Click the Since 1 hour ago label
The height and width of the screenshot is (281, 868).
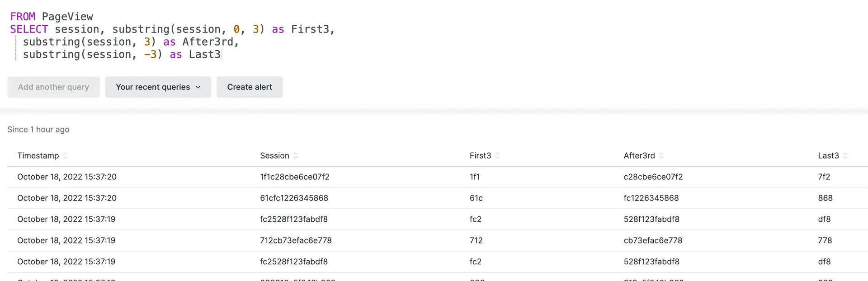pos(38,129)
